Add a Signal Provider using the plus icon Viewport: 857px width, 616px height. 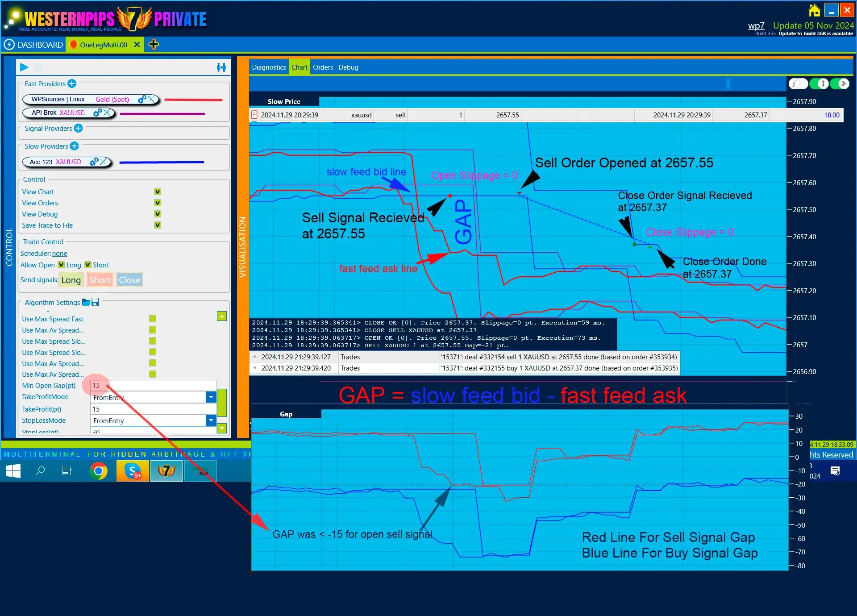pos(78,128)
